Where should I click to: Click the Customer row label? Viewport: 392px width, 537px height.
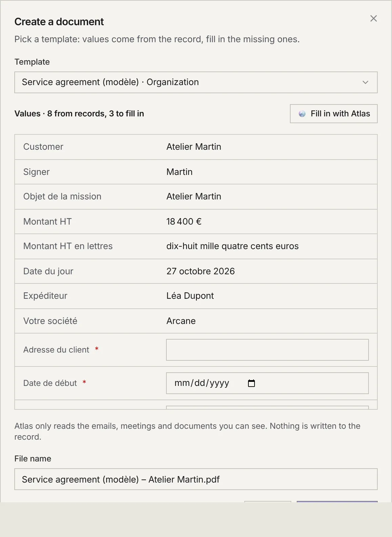click(43, 147)
